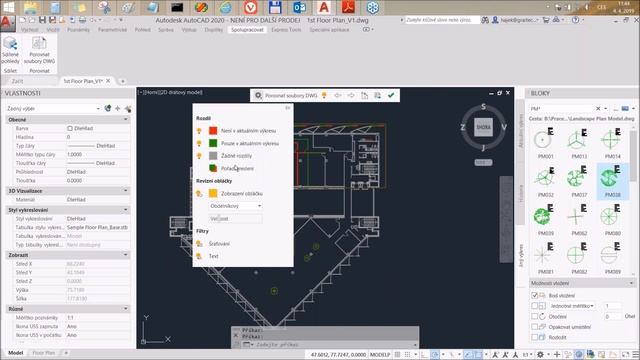
Task: Open the Parametrické ribbon tab
Action: tap(112, 30)
